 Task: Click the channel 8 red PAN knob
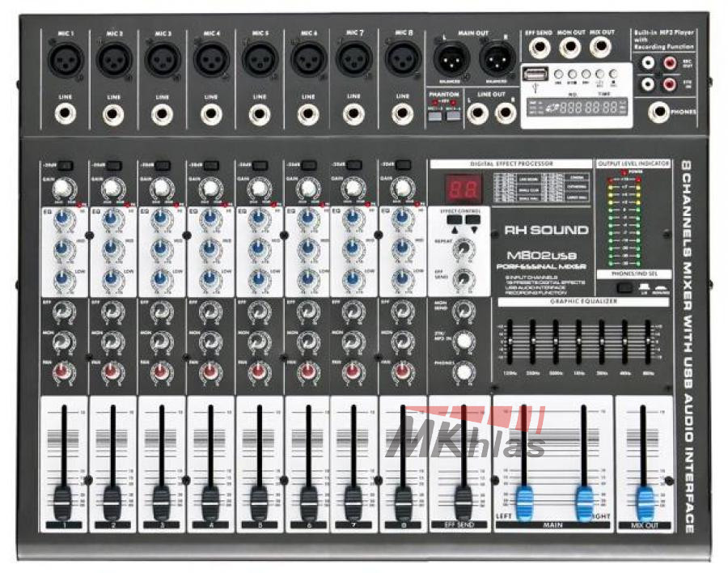coord(402,371)
